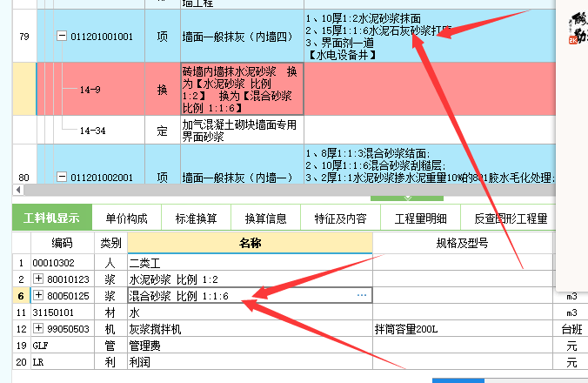Select the 管理费 name cell
This screenshot has width=588, height=383.
point(250,346)
